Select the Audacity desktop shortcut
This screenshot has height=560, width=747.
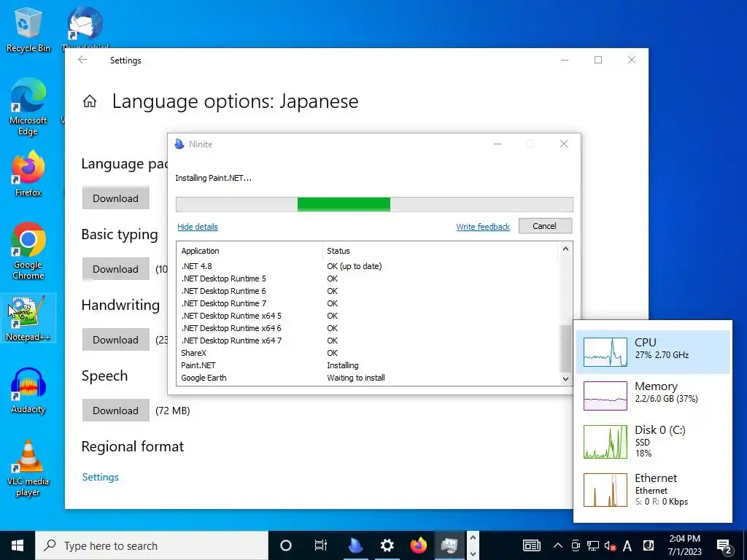(x=28, y=391)
